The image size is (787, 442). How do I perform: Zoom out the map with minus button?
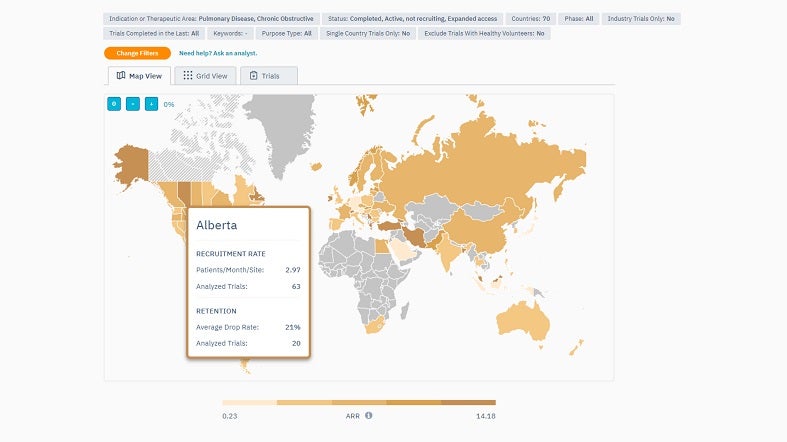click(132, 104)
